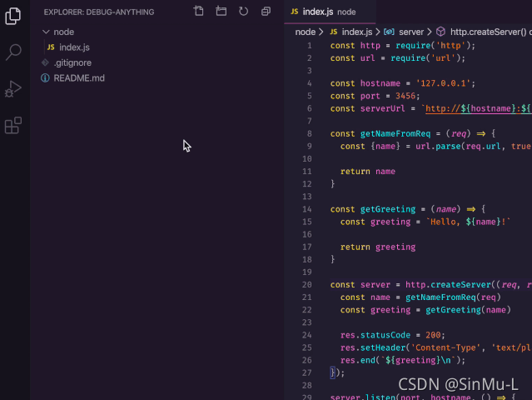Click the Explorer: DEBUG-ANYTHING panel title
Viewport: 532px width, 400px height.
99,12
